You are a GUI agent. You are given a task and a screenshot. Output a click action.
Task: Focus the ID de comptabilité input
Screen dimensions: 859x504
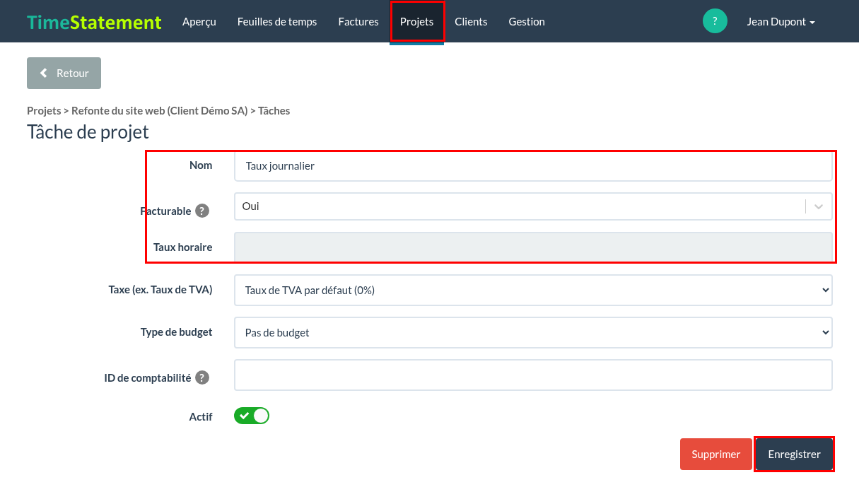(x=533, y=375)
